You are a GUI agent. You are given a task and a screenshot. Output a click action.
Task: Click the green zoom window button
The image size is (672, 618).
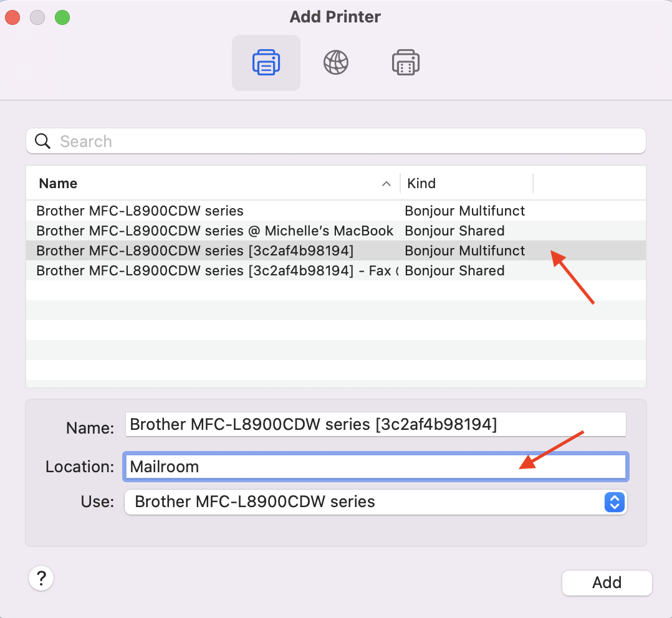[62, 17]
